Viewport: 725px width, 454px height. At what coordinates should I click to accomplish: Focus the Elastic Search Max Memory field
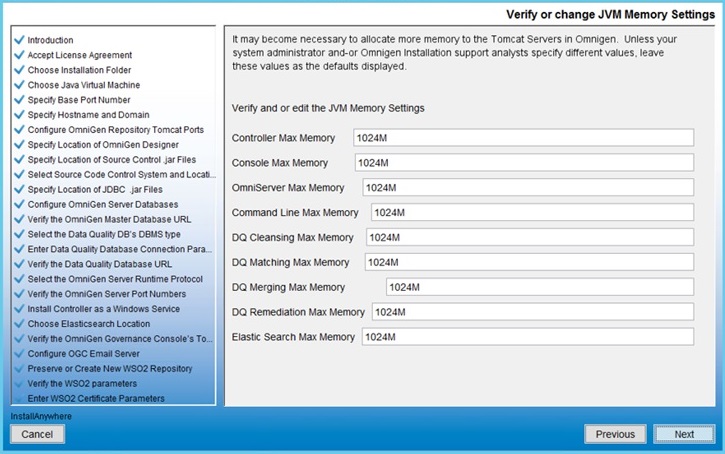coord(528,337)
